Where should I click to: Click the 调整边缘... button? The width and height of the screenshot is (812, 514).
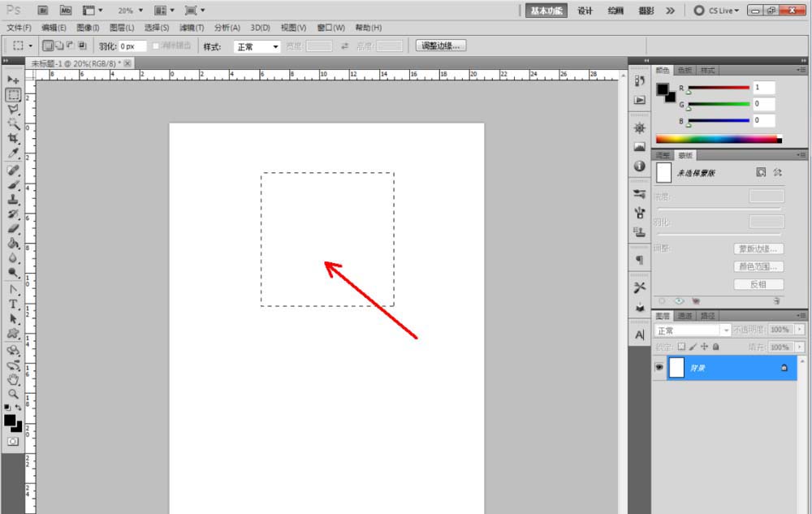[x=441, y=45]
